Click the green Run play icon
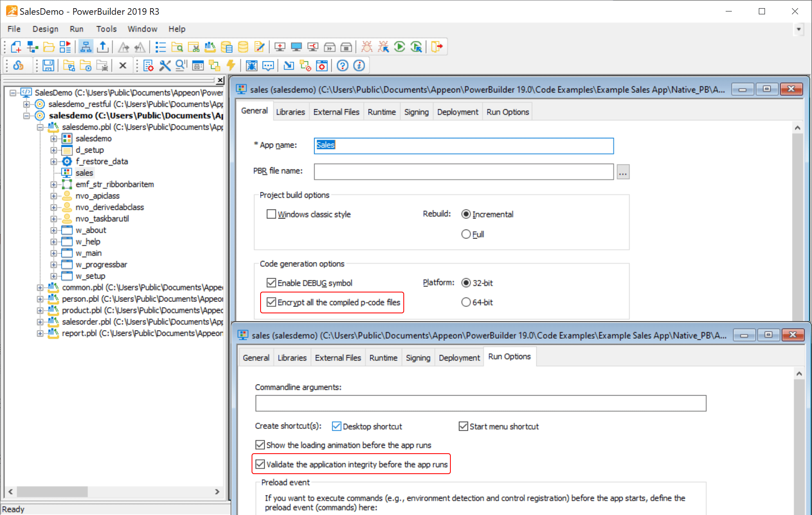Viewport: 812px width, 515px height. pos(400,47)
